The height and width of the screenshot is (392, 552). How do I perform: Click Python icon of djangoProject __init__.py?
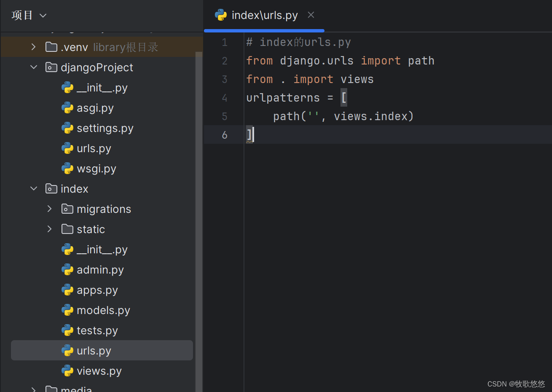(x=67, y=87)
